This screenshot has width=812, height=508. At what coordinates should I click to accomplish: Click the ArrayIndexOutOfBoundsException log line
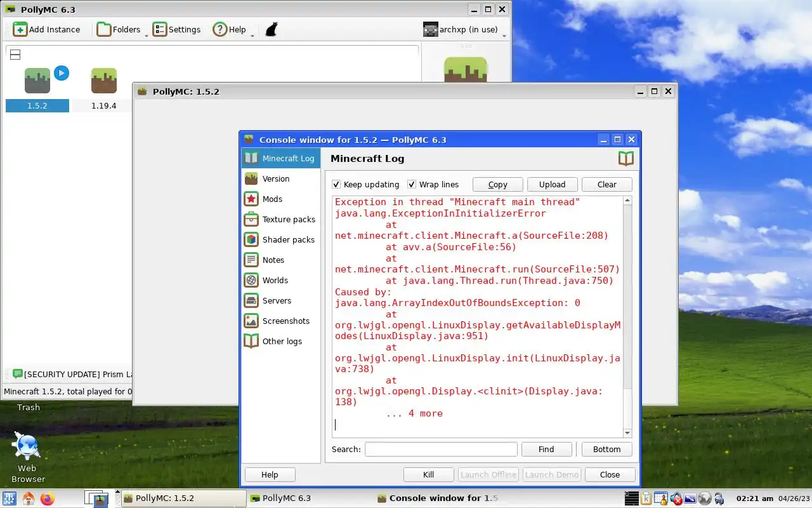tap(457, 303)
